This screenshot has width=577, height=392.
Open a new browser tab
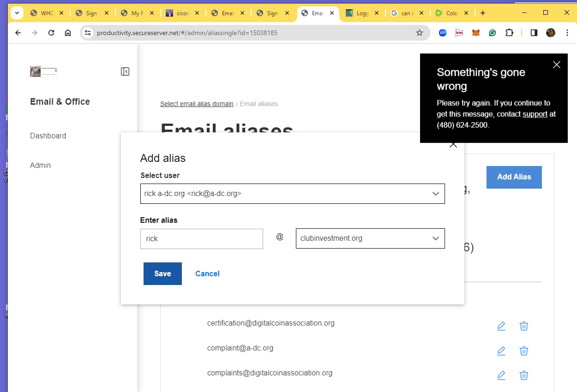click(x=483, y=13)
